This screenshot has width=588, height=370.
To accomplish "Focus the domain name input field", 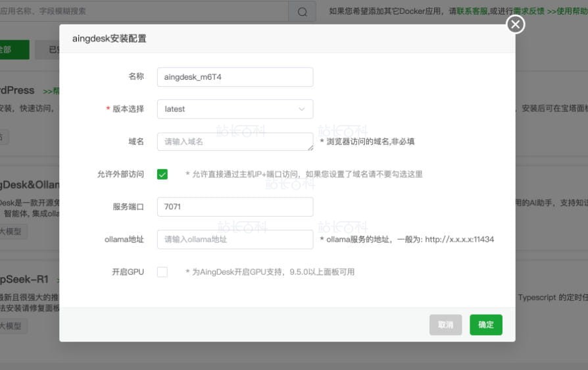I will tap(235, 142).
